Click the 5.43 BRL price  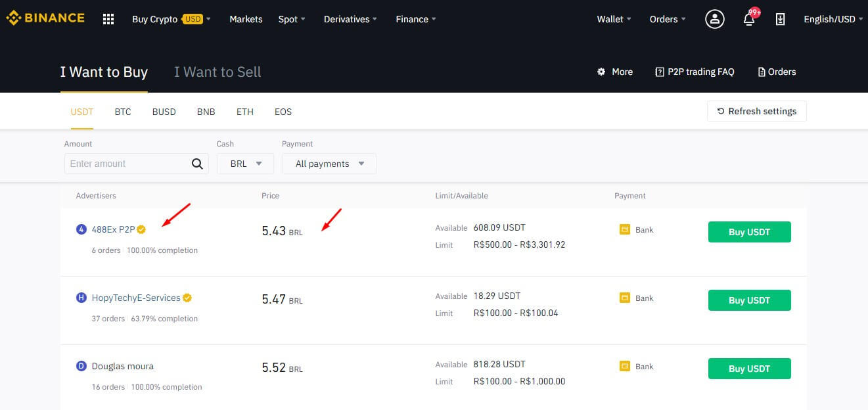pos(283,231)
